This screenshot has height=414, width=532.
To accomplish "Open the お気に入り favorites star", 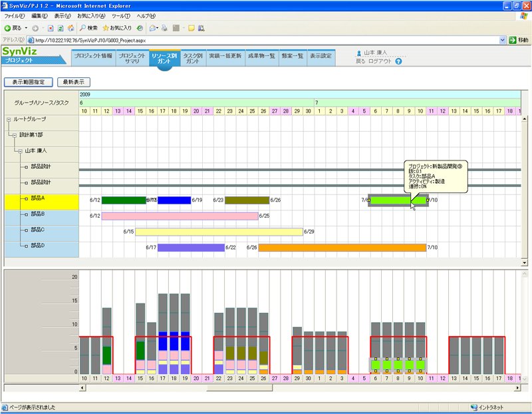I will point(106,28).
